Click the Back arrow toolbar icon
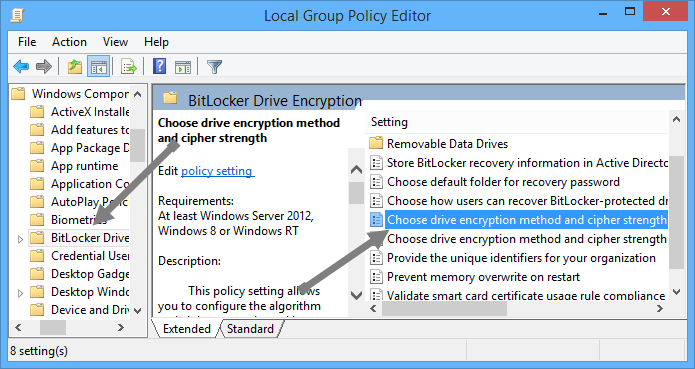695x369 pixels. coord(21,67)
